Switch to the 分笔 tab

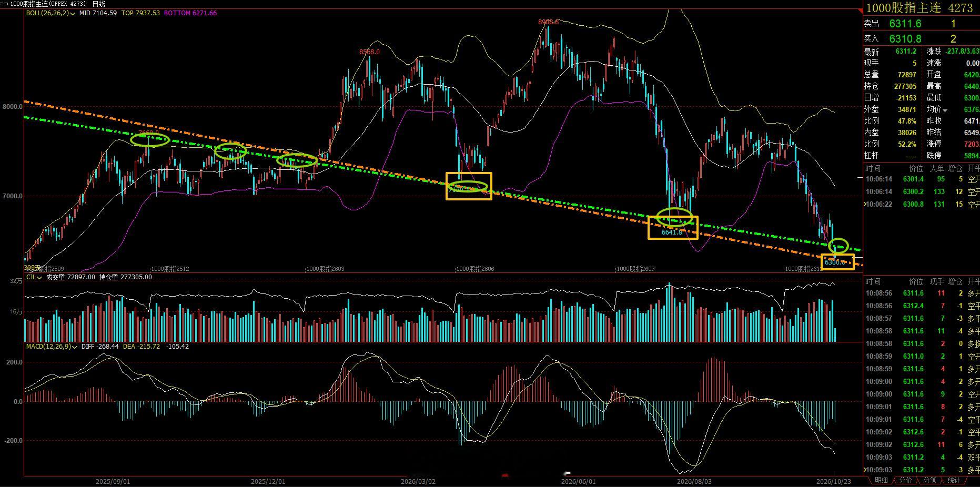[x=930, y=480]
